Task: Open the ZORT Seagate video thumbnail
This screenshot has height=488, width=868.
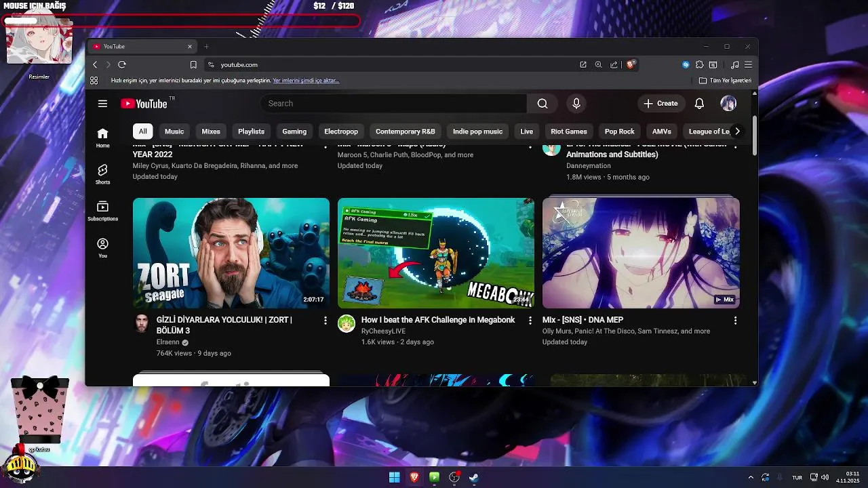Action: [231, 253]
